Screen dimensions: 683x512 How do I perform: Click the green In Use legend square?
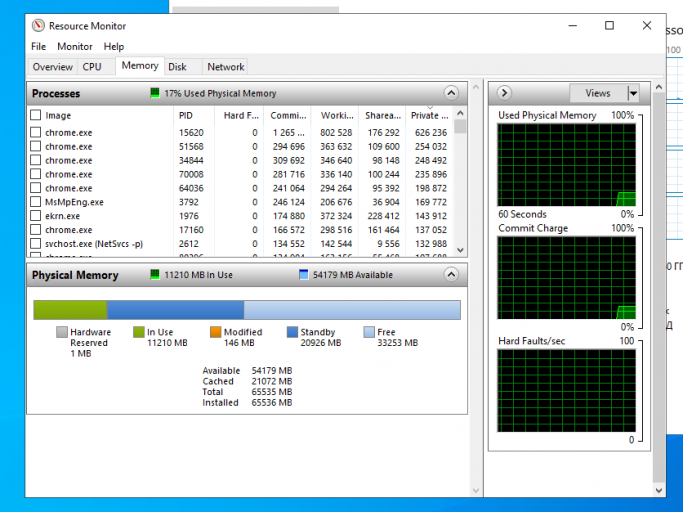[139, 332]
